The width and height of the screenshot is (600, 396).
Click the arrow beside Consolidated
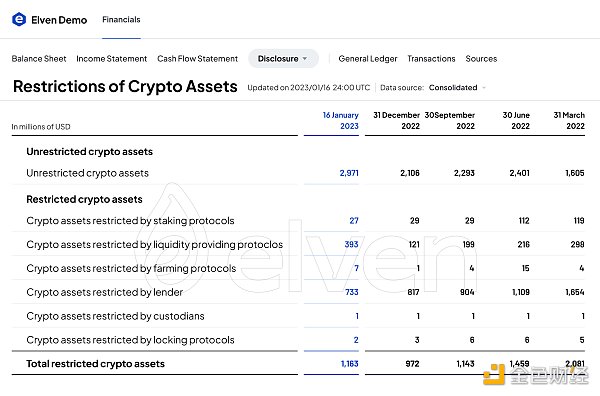[x=484, y=88]
